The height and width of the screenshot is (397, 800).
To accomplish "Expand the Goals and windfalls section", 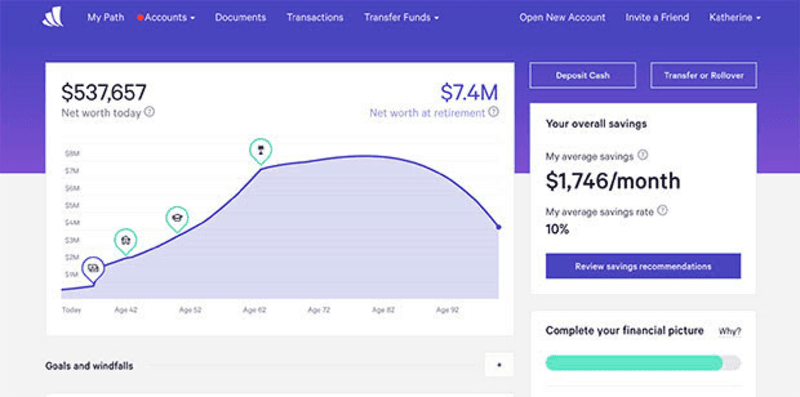I will [x=499, y=365].
